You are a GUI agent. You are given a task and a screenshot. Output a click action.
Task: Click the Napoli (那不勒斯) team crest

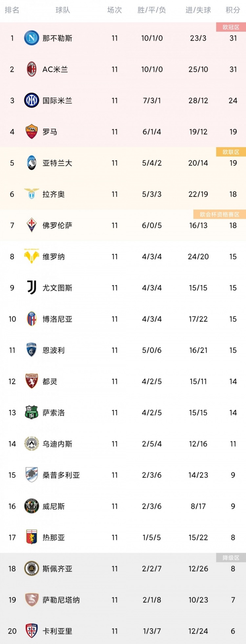tap(31, 38)
